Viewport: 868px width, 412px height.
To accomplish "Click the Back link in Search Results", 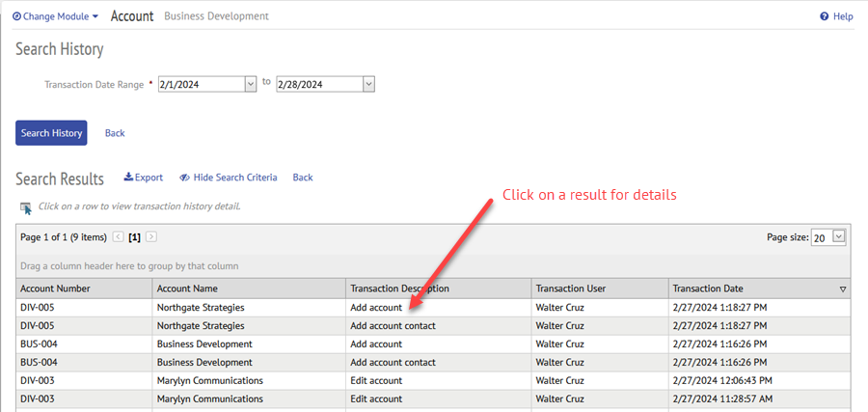I will 303,178.
